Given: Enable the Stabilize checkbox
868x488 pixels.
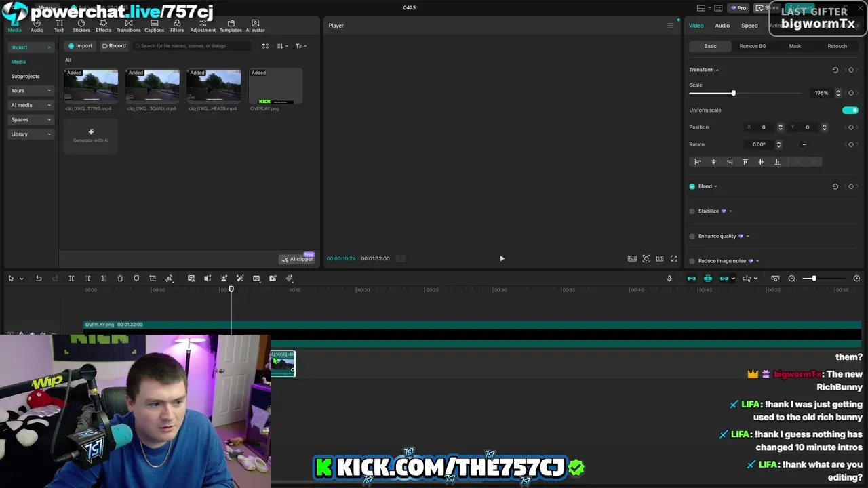Looking at the screenshot, I should [692, 211].
